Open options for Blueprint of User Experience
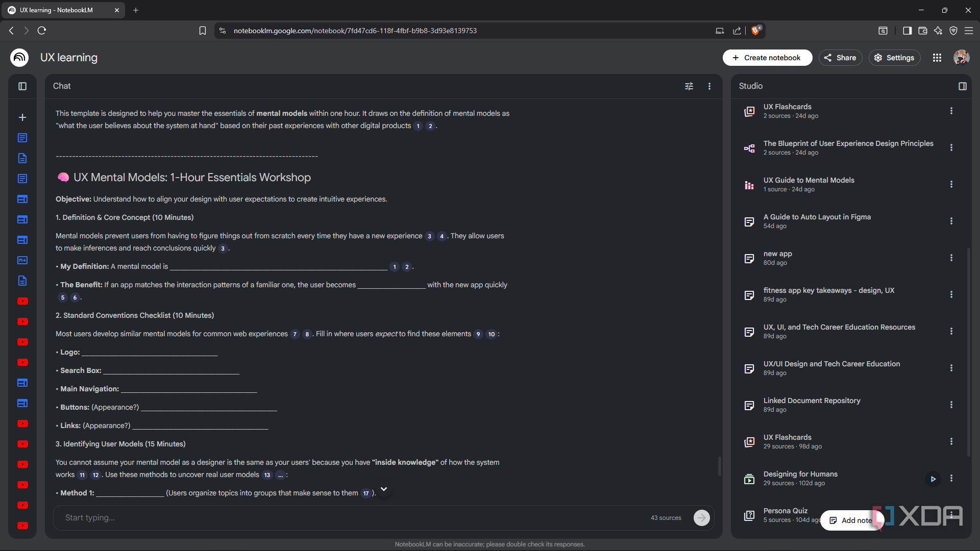The width and height of the screenshot is (980, 551). (x=951, y=147)
